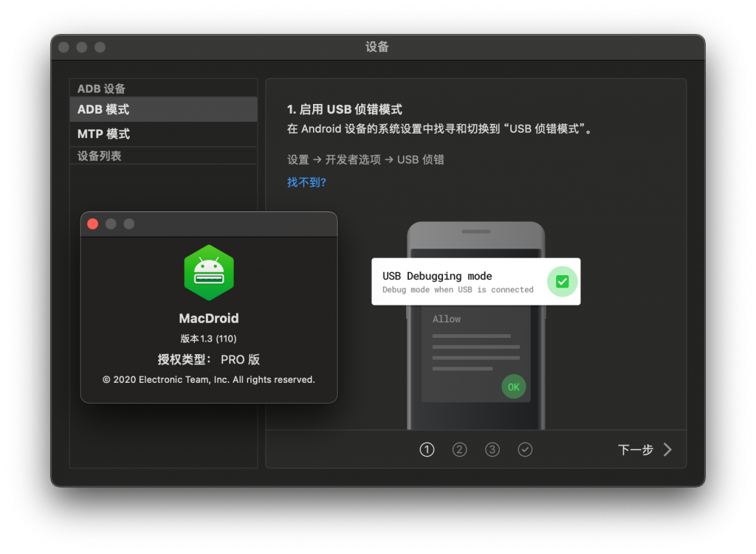756x554 pixels.
Task: Click the green OK button on phone illustration
Action: [x=514, y=387]
